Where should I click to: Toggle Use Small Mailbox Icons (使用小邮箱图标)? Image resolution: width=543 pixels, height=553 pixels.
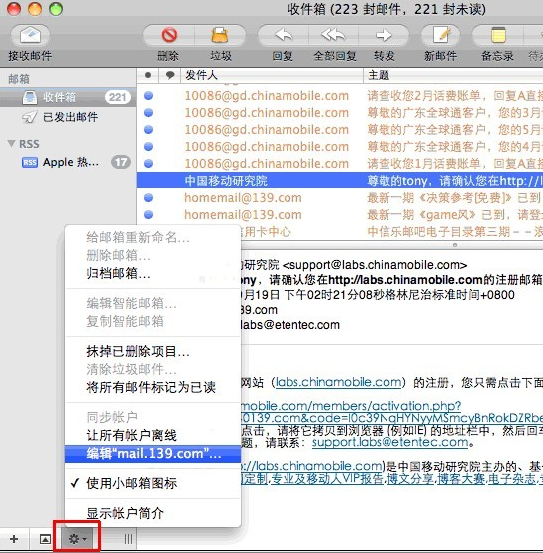point(153,483)
